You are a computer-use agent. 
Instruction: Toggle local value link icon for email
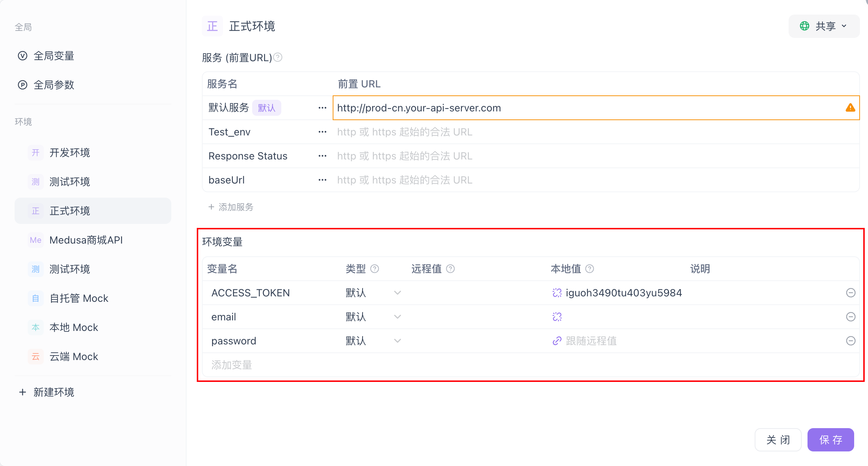point(557,317)
